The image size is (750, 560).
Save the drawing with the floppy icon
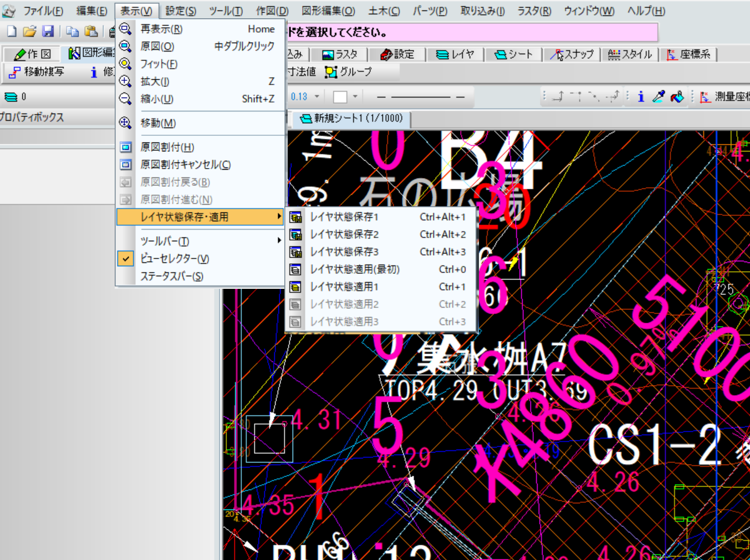[x=48, y=32]
